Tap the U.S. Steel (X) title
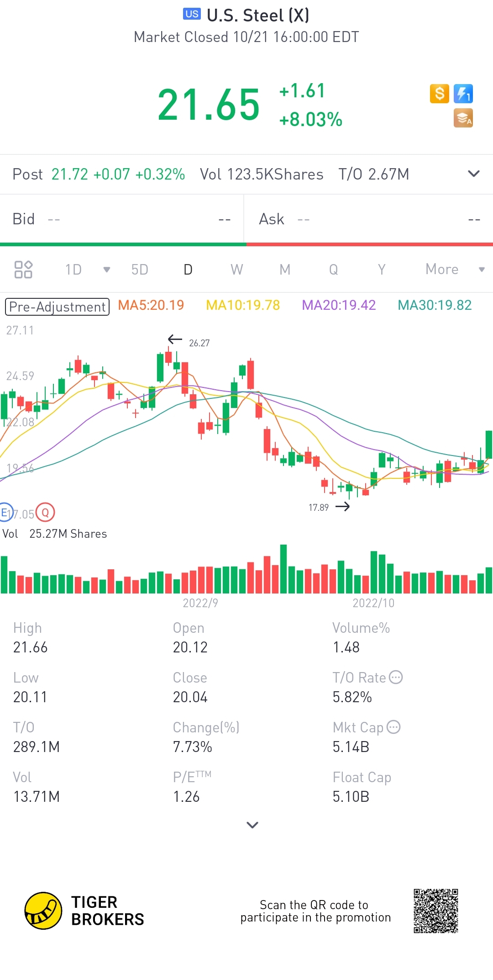 point(258,15)
